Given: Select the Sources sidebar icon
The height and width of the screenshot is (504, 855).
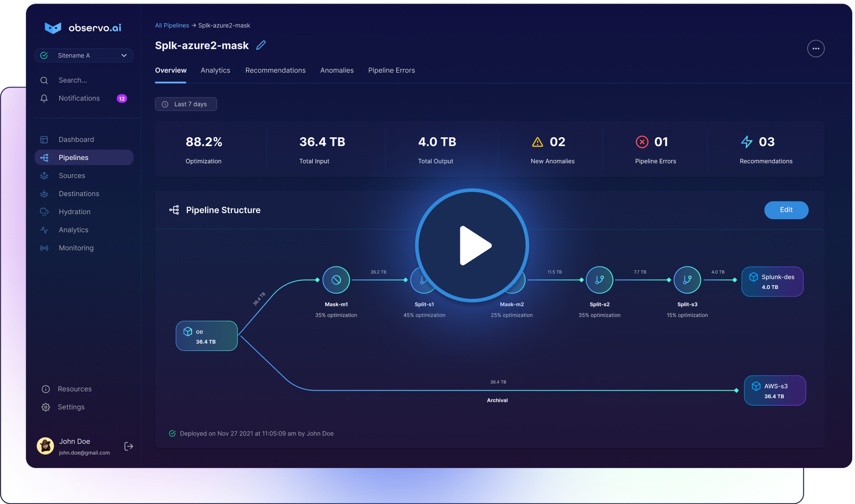Looking at the screenshot, I should pos(44,175).
